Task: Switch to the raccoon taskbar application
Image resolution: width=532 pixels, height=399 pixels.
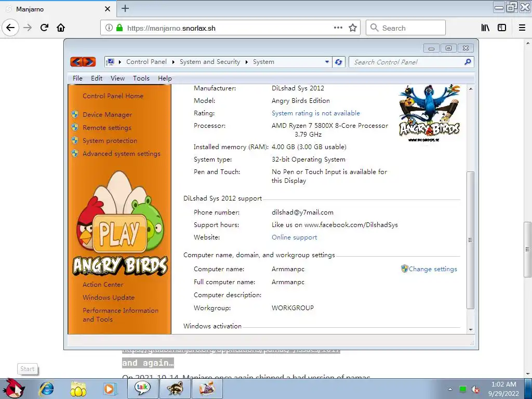Action: click(175, 389)
